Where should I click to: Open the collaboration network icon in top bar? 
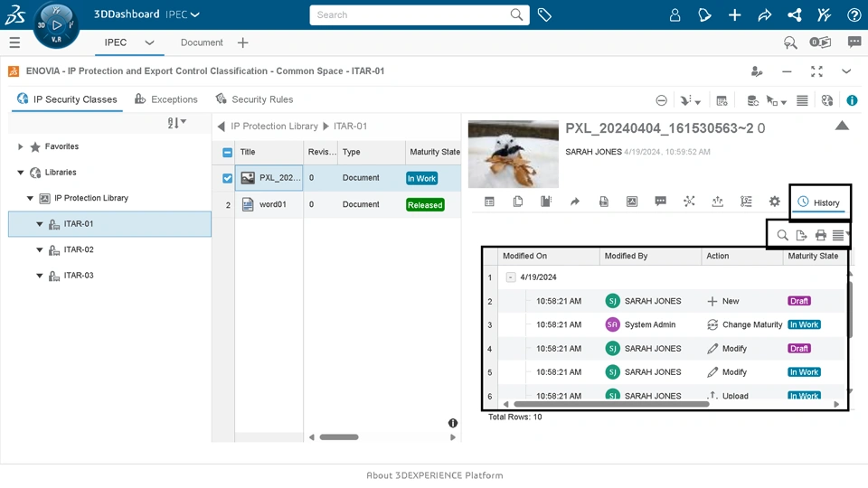click(x=795, y=15)
